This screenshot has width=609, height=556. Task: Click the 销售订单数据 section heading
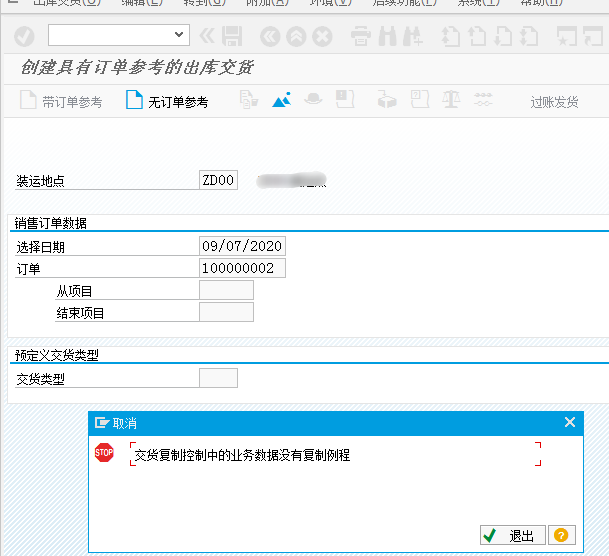click(x=50, y=223)
